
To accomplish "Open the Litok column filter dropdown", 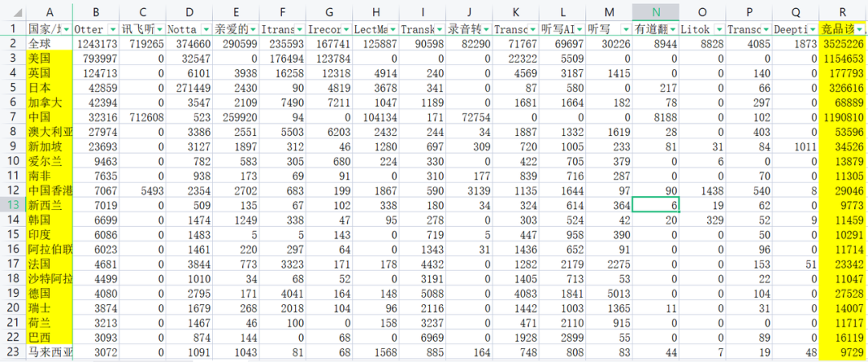I will coord(719,29).
